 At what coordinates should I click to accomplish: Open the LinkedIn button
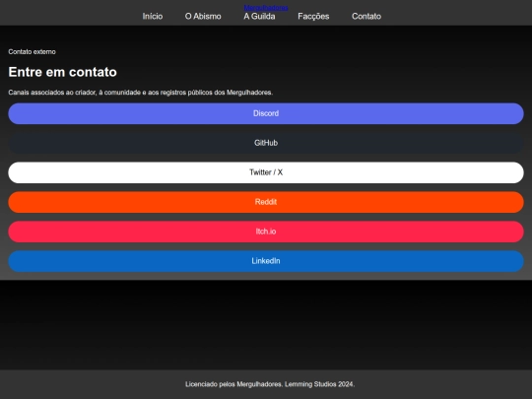coord(266,261)
